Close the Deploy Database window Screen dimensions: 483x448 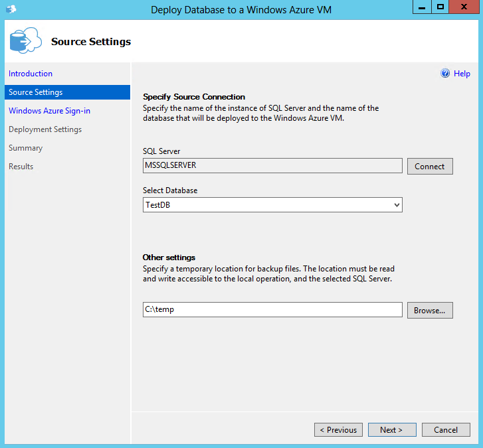pos(464,7)
